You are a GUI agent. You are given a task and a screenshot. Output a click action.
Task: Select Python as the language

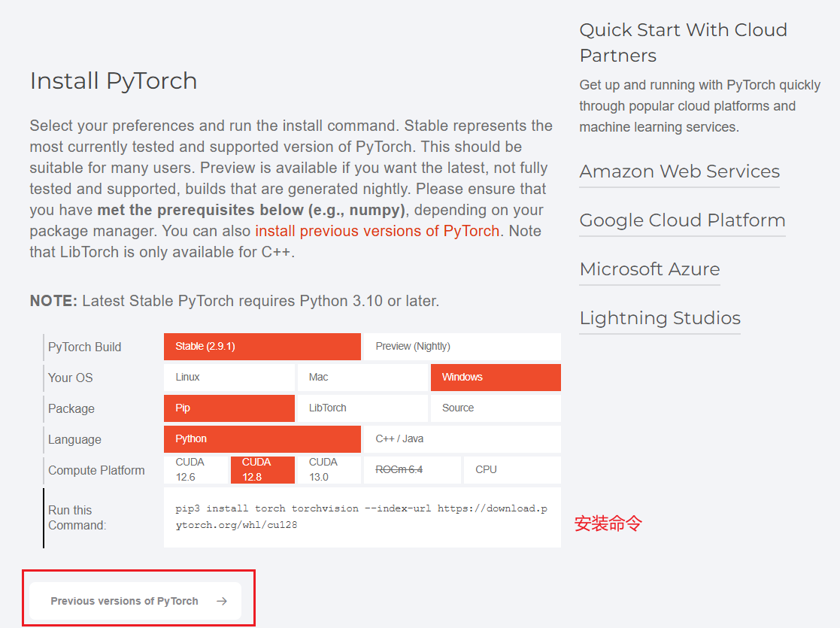pos(262,439)
